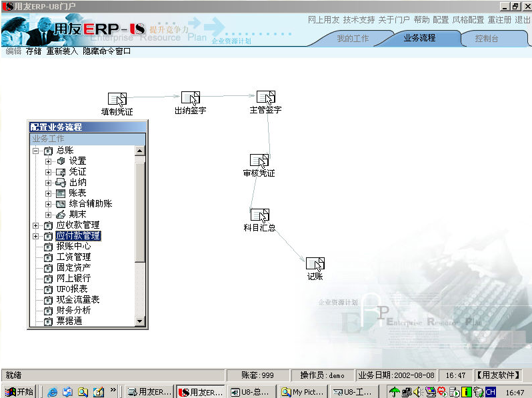The image size is (532, 398).
Task: Click the 票据通 folder icon
Action: (x=48, y=321)
